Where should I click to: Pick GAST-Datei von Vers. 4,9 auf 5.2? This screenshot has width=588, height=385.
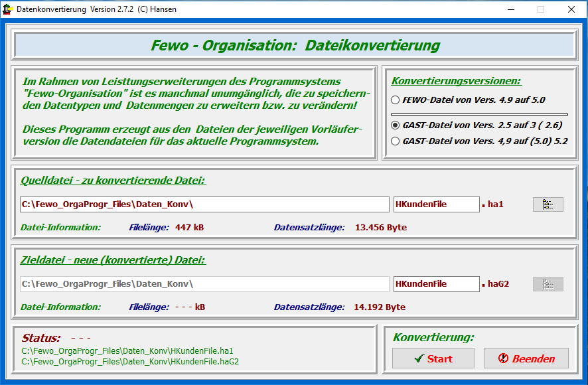pos(396,141)
